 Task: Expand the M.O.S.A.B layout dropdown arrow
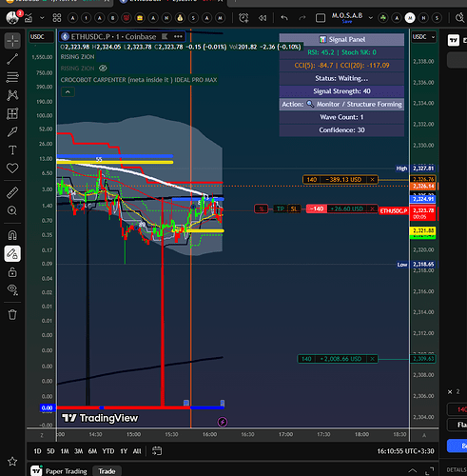(x=370, y=18)
